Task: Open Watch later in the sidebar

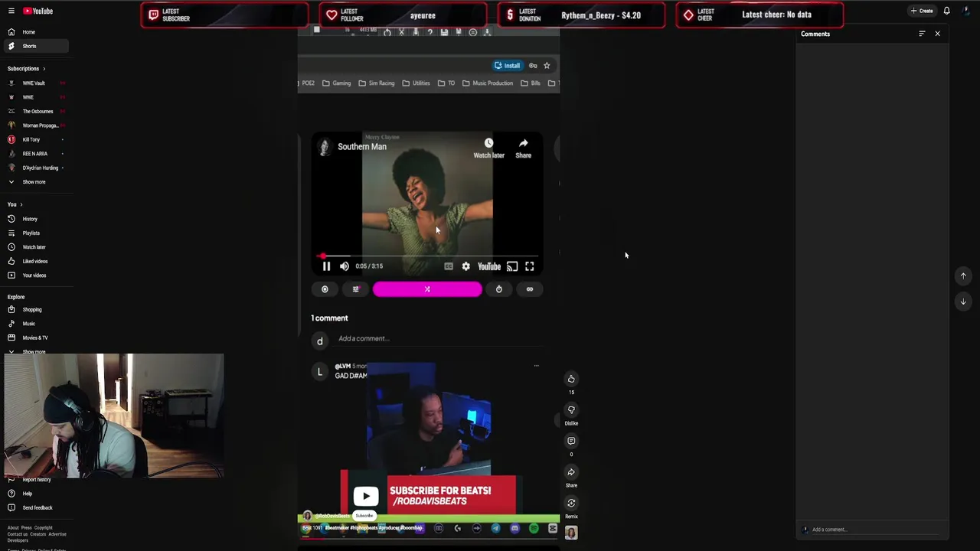Action: [34, 247]
